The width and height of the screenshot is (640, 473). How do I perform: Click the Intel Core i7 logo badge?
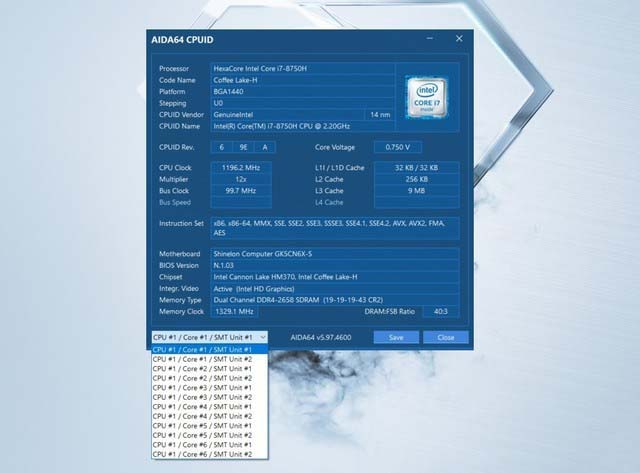point(426,95)
